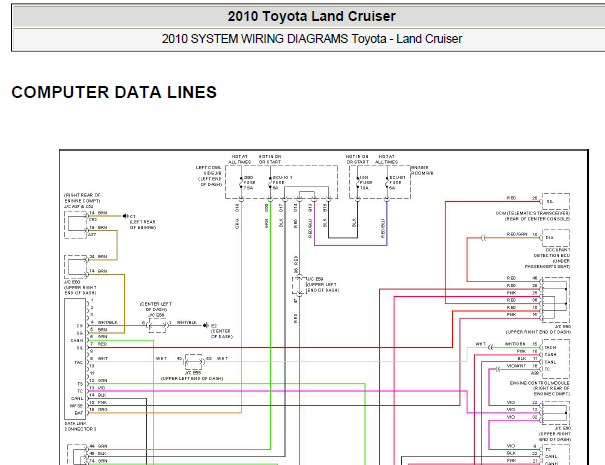
Task: Click the "7 RED" wire label at the connector
Action: (98, 344)
